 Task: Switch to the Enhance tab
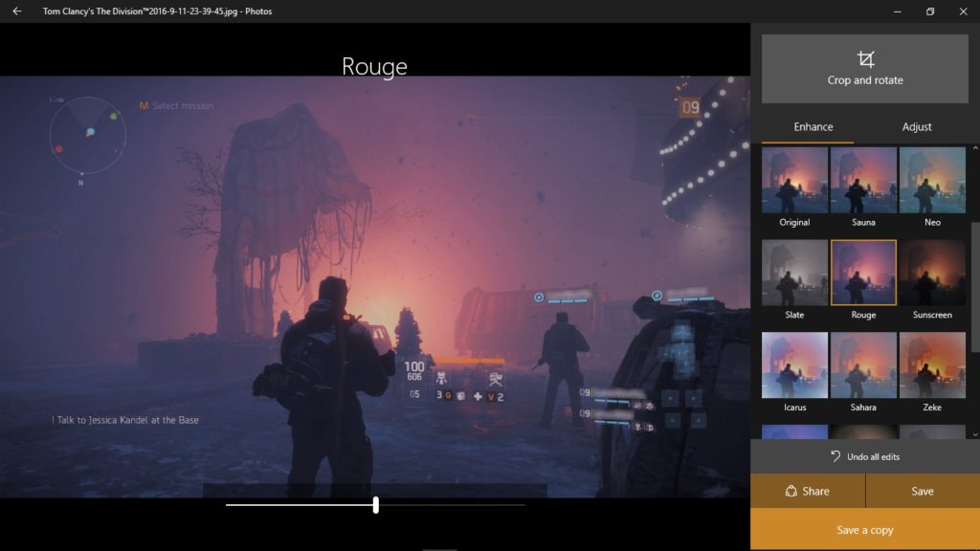813,126
